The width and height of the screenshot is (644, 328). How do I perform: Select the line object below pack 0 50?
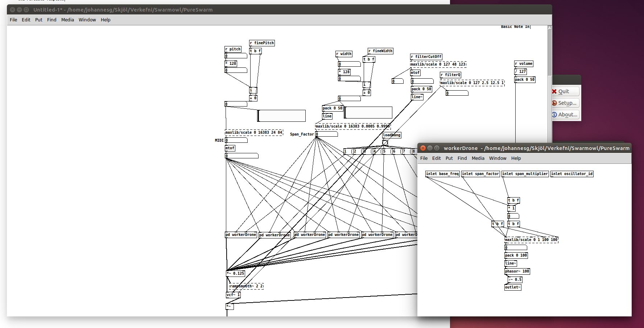tap(327, 116)
